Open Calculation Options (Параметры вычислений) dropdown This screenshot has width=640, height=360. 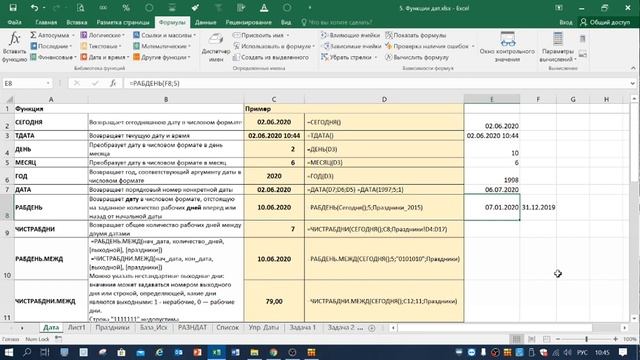point(558,47)
